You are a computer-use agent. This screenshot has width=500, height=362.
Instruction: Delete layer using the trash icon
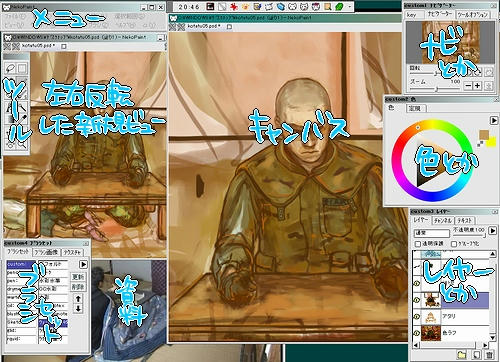point(489,355)
